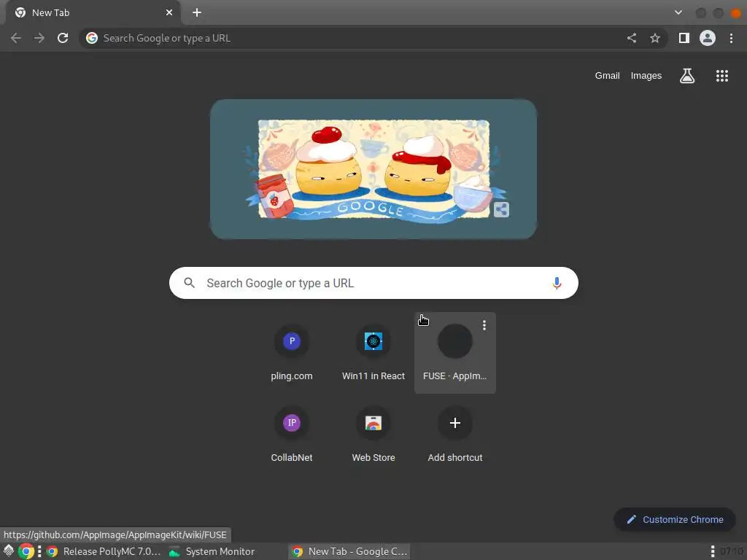Open the Google Doodle with scones
This screenshot has width=747, height=560.
click(373, 169)
